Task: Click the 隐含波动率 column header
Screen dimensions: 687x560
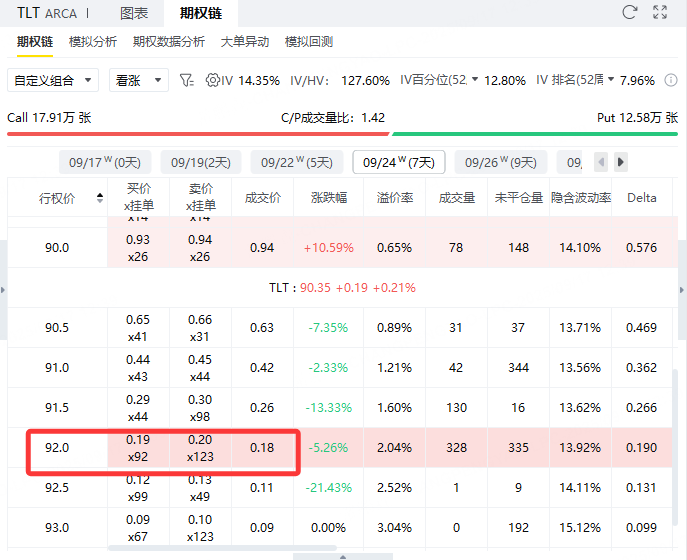Action: click(581, 198)
